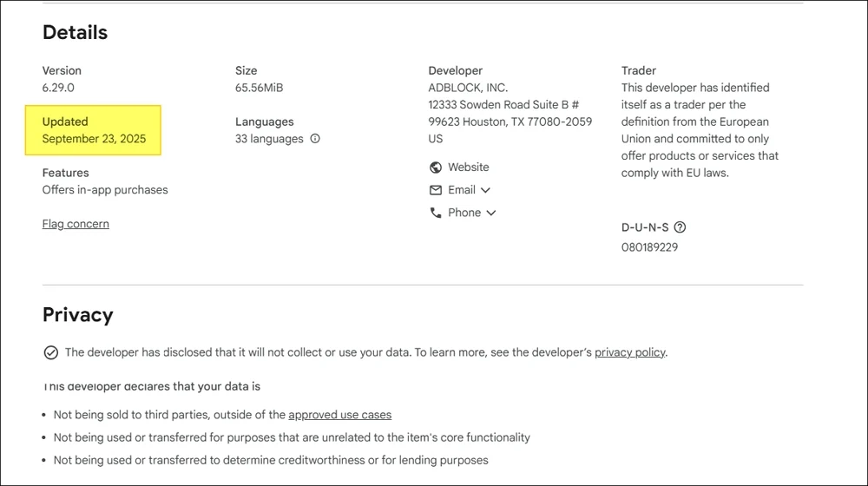Click the ADBLOCK, INC. developer name
The height and width of the screenshot is (486, 868).
point(468,88)
